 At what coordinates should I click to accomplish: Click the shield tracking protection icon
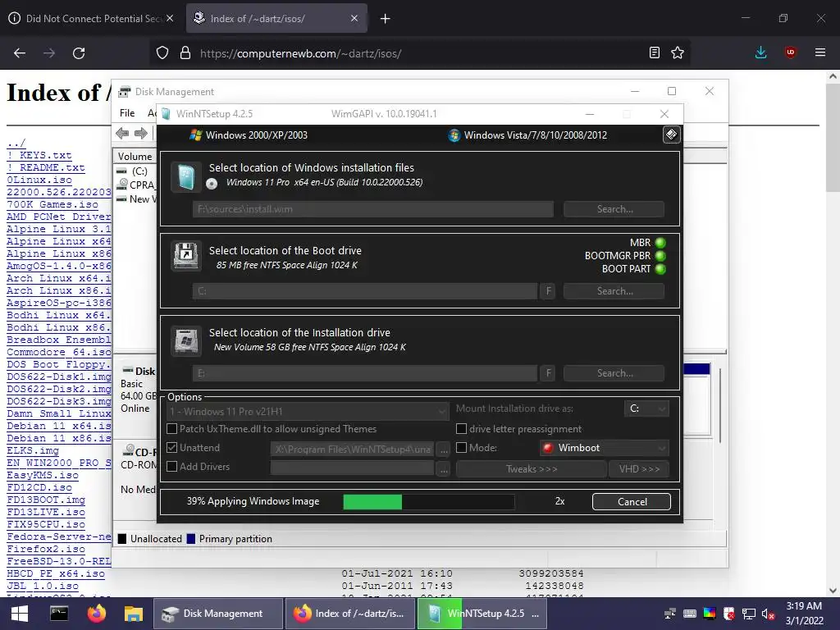(162, 52)
